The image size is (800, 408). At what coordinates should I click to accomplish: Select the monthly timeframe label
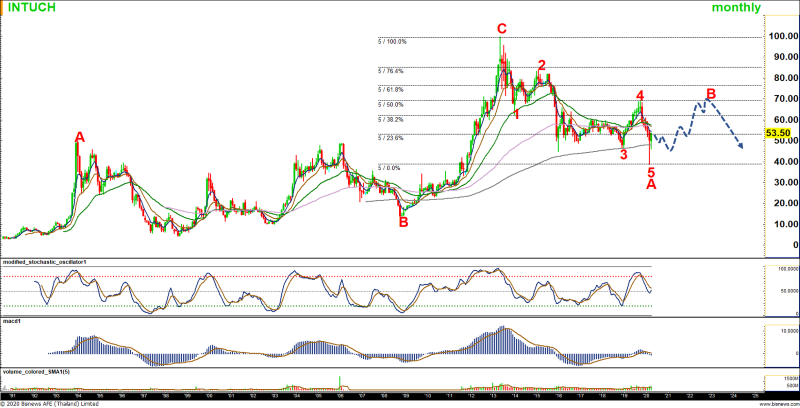pos(736,8)
